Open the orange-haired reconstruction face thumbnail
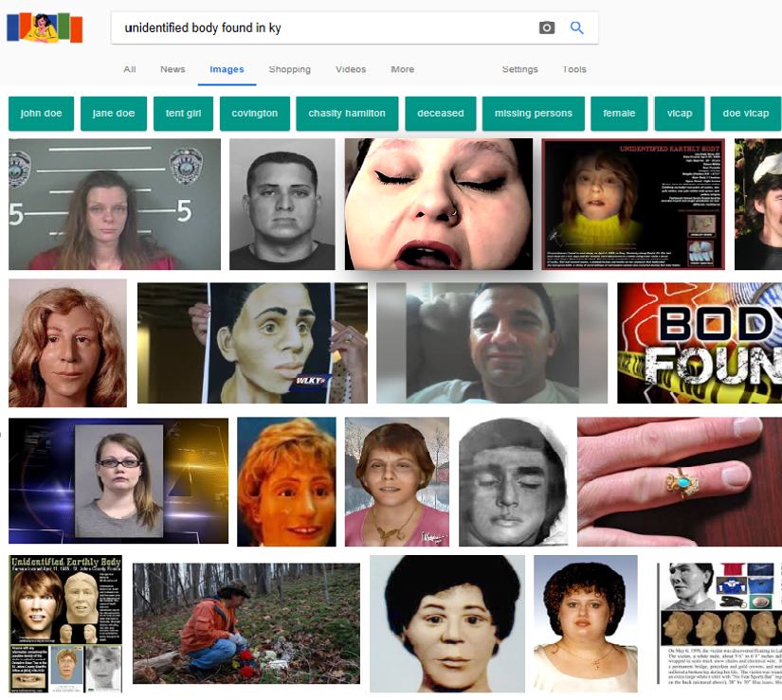 tap(287, 482)
